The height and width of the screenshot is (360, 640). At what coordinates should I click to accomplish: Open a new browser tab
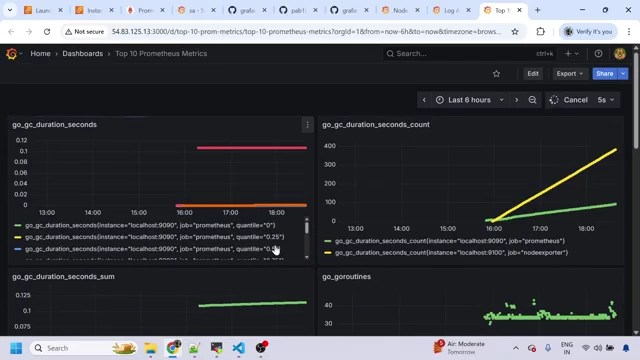(538, 10)
